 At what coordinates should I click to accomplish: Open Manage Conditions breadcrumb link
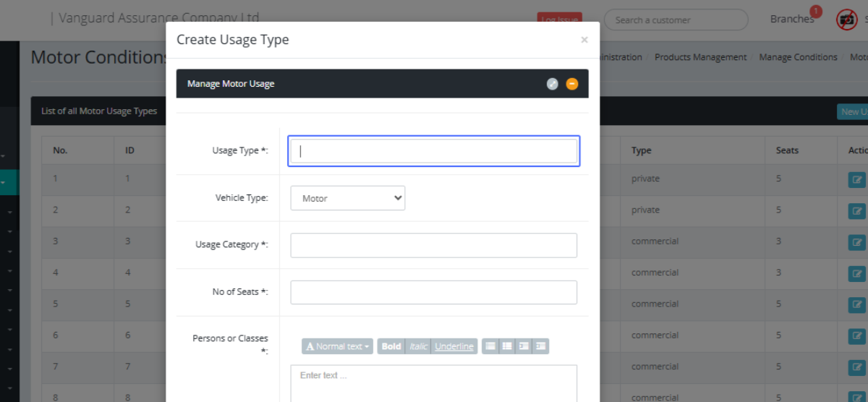pyautogui.click(x=798, y=57)
